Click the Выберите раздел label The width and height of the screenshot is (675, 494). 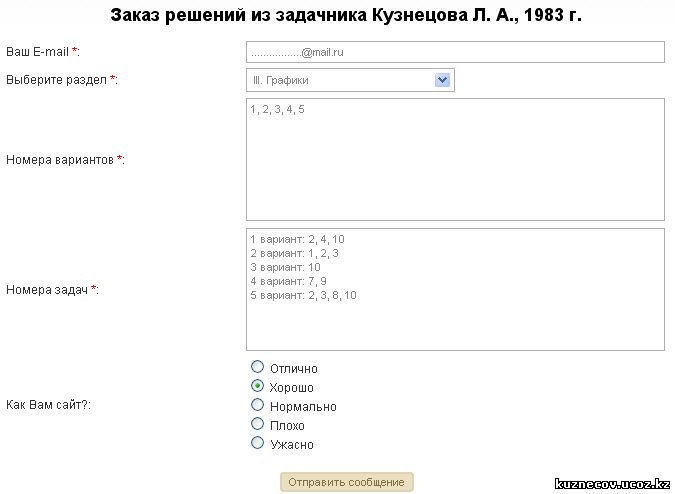click(62, 80)
